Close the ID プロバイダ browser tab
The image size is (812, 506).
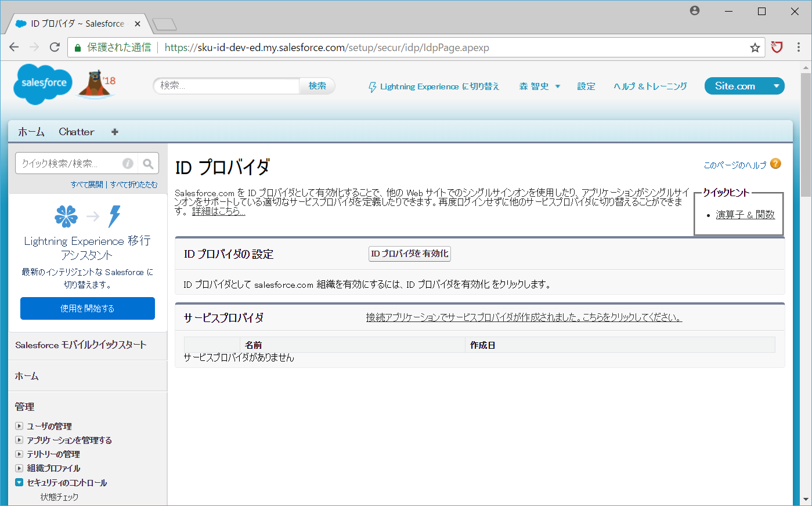click(138, 24)
